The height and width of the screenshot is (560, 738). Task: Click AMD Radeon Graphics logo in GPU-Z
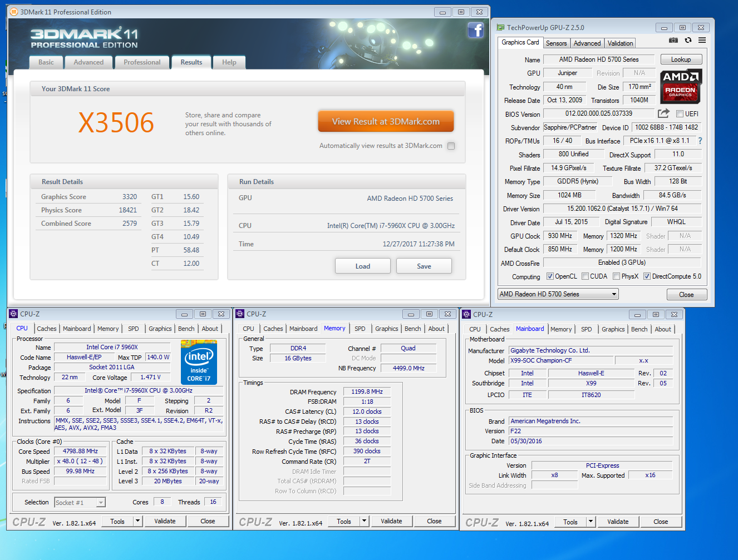681,86
